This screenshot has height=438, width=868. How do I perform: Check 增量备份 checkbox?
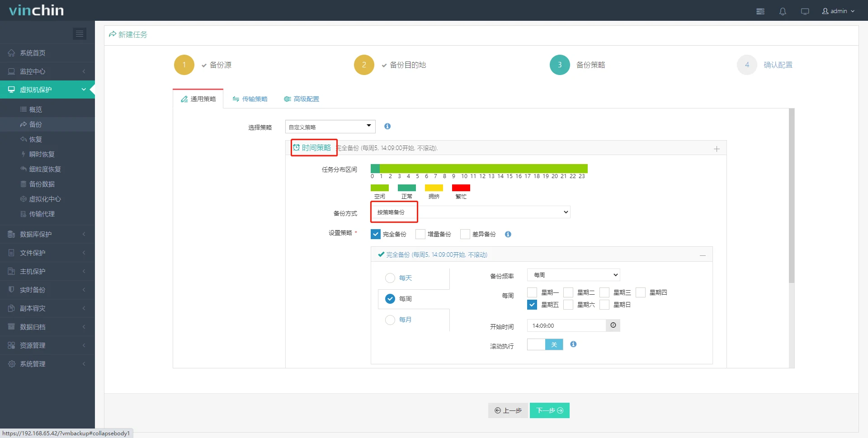(x=420, y=234)
